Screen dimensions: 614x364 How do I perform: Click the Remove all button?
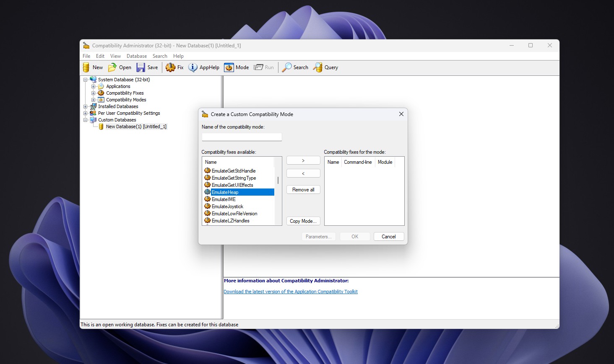click(x=303, y=190)
